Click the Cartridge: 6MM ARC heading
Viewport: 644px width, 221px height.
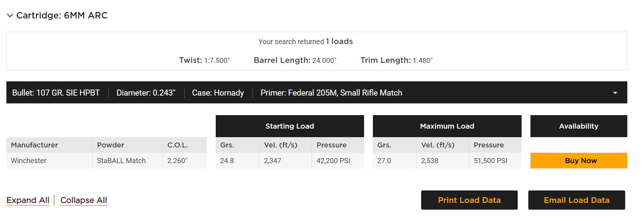(x=62, y=16)
